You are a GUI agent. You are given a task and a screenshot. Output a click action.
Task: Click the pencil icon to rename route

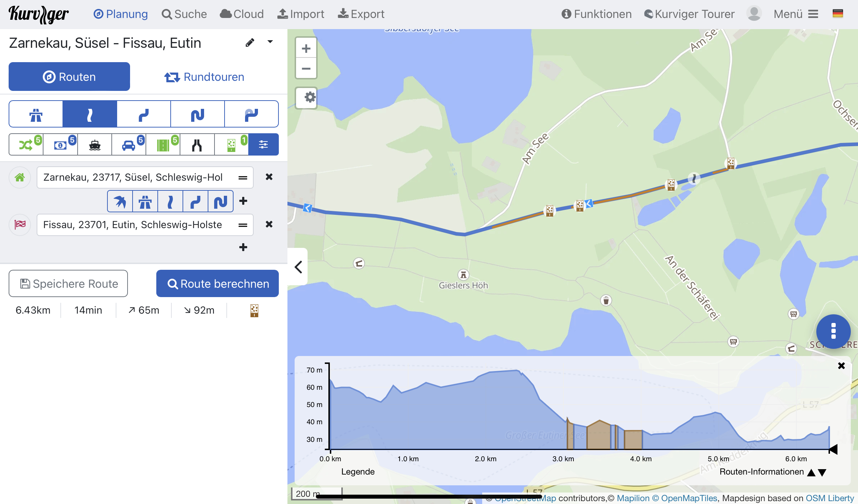[x=250, y=43]
